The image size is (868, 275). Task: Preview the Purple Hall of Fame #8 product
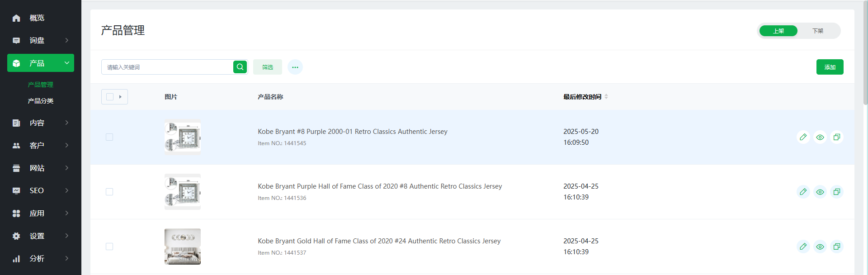point(820,192)
